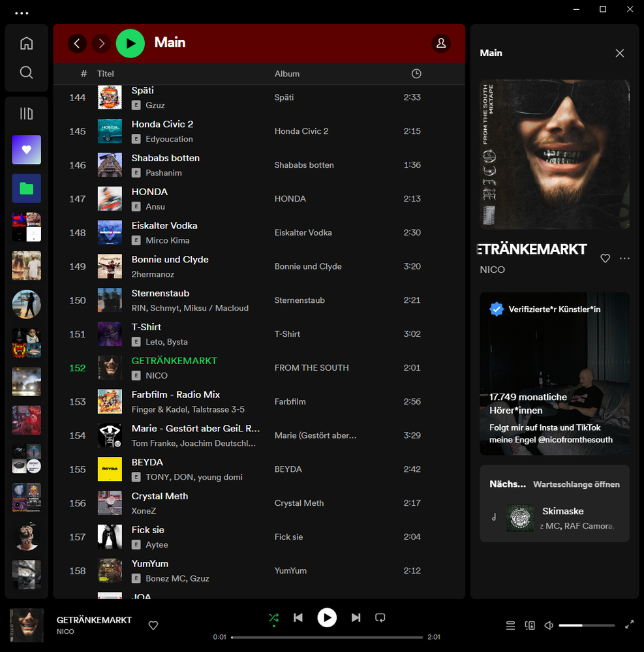Viewport: 644px width, 652px height.
Task: Open the three-dots app menu
Action: 22,13
